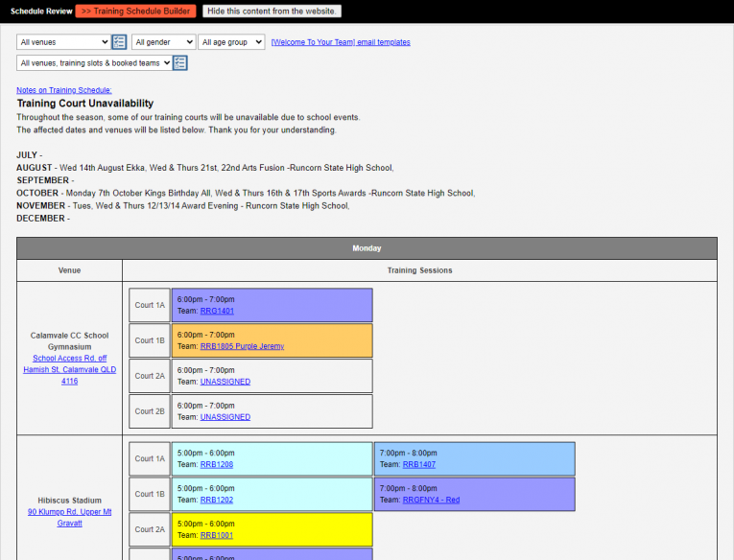Click the yellow 5:00pm session block on Hibiscus Court 2A
Screen dimensions: 734x560
[x=272, y=529]
